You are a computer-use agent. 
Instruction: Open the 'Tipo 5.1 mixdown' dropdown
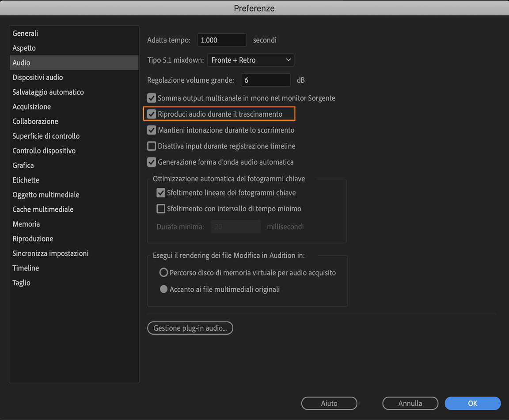[x=251, y=60]
